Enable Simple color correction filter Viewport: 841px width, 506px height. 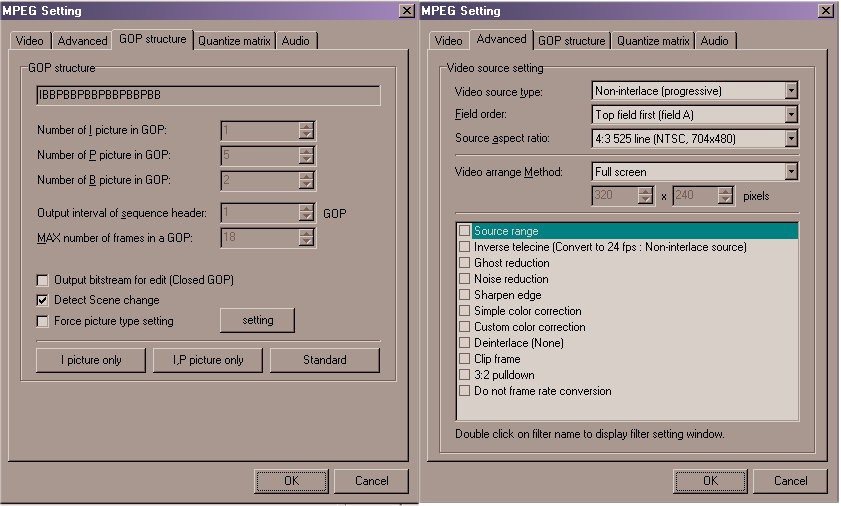click(464, 311)
